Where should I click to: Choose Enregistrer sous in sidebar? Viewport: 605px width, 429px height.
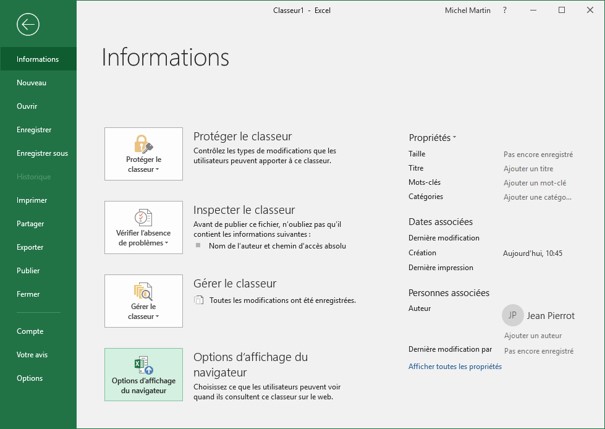[42, 153]
